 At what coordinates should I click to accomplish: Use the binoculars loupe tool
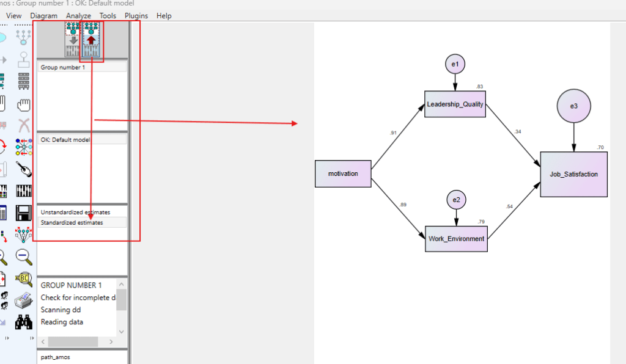(23, 322)
